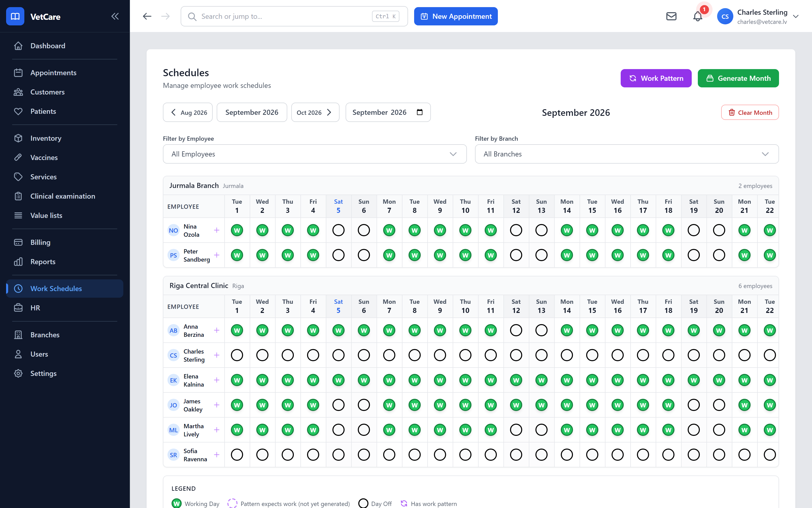The height and width of the screenshot is (508, 812).
Task: Go to Branches page
Action: pos(65,335)
